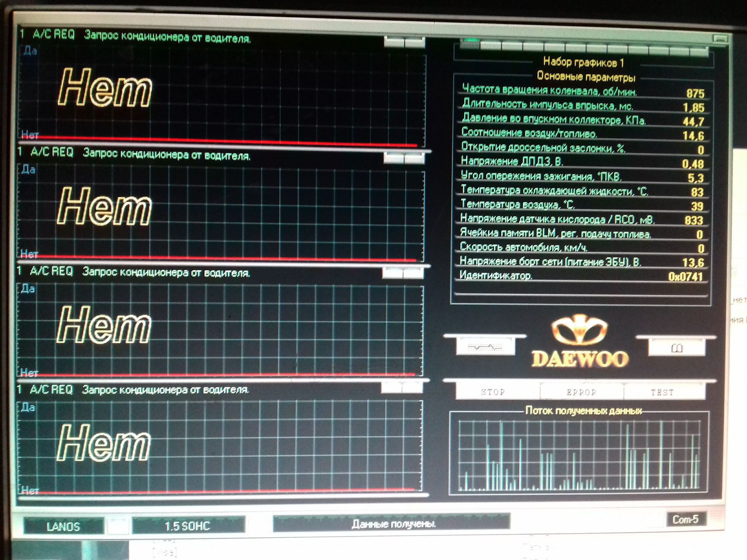Click right small button above second graph

[414, 158]
